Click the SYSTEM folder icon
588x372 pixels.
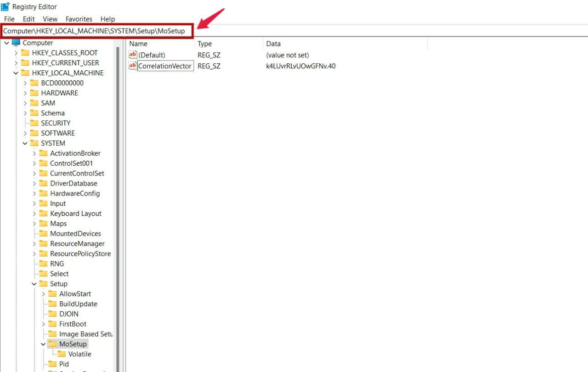tap(34, 143)
